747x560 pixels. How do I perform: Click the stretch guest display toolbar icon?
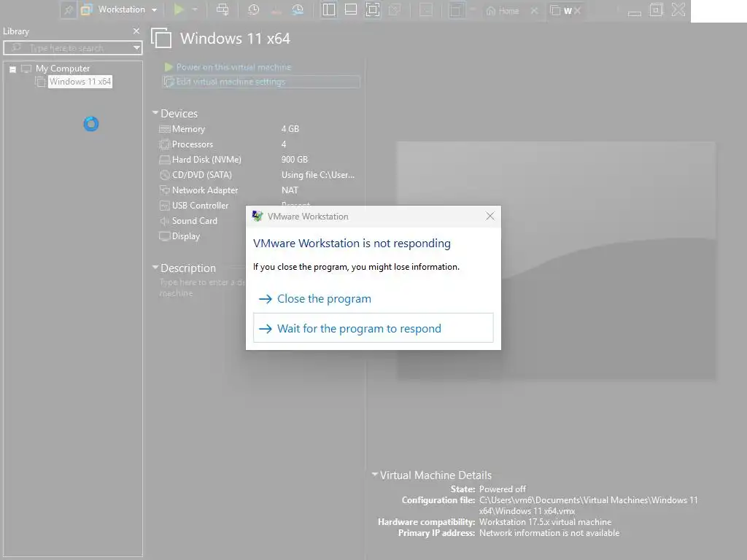click(456, 9)
